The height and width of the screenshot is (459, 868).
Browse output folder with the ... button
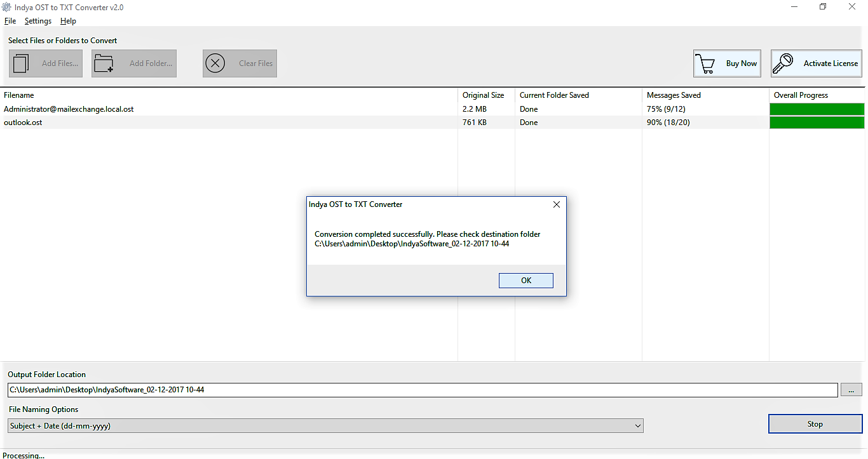tap(851, 390)
